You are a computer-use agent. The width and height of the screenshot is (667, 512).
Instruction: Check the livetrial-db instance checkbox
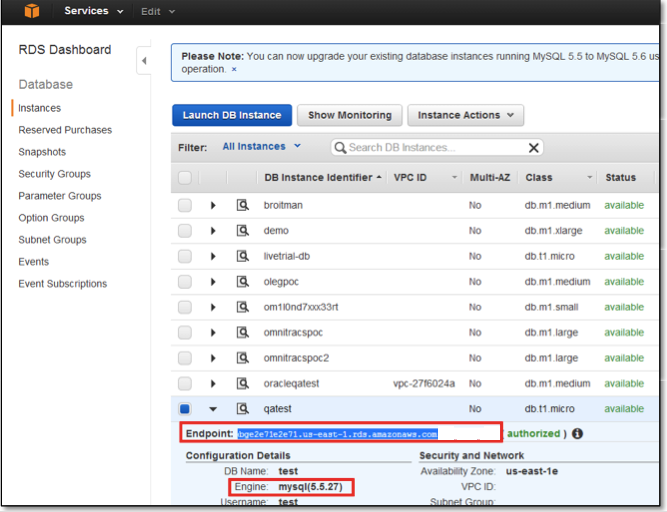click(x=185, y=256)
